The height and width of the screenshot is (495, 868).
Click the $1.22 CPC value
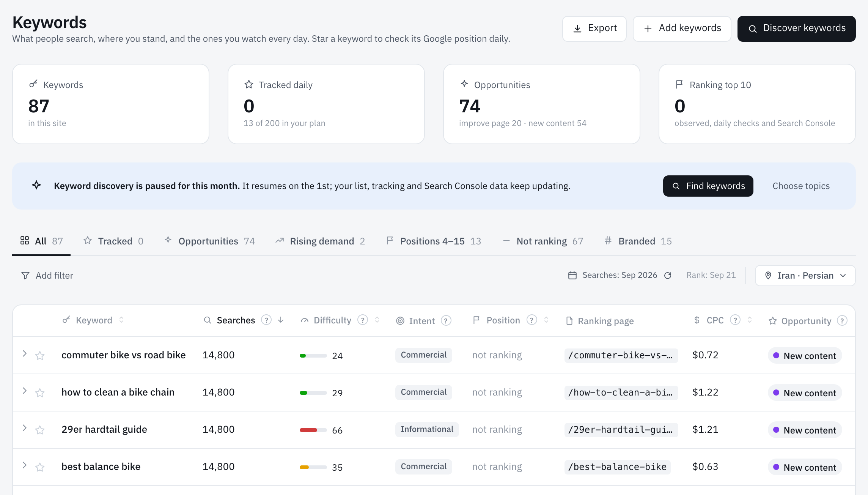(705, 392)
